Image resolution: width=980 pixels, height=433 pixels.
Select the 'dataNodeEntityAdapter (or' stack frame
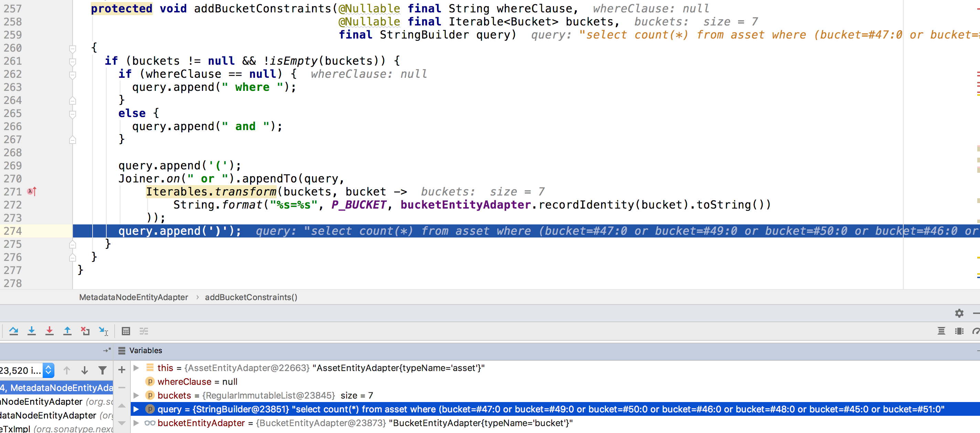tap(56, 415)
